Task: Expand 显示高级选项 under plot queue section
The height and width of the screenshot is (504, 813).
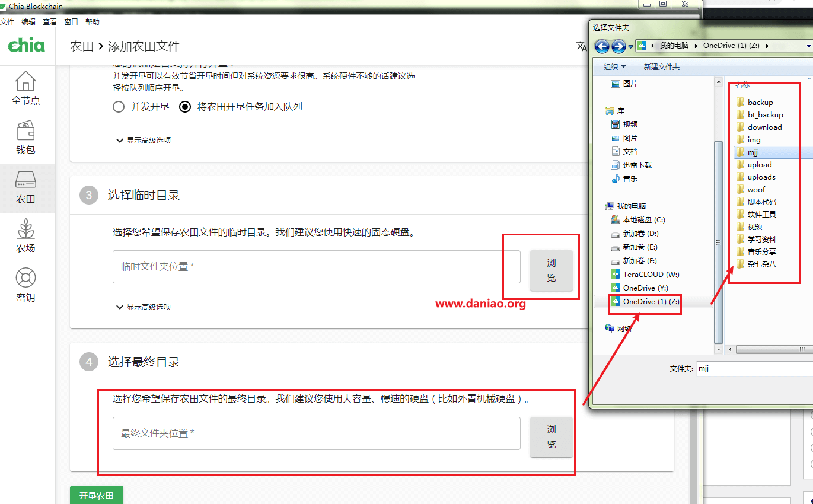Action: point(144,141)
